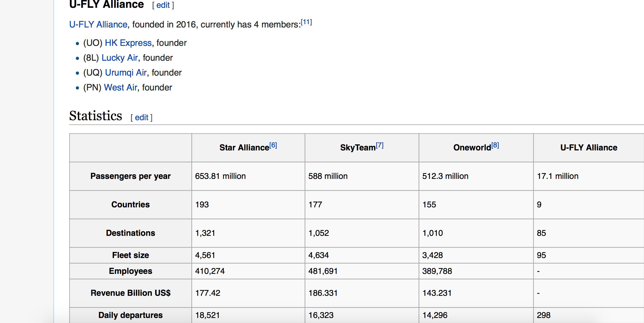Open reference 8 beside Oneworld header
The width and height of the screenshot is (644, 323).
(495, 145)
